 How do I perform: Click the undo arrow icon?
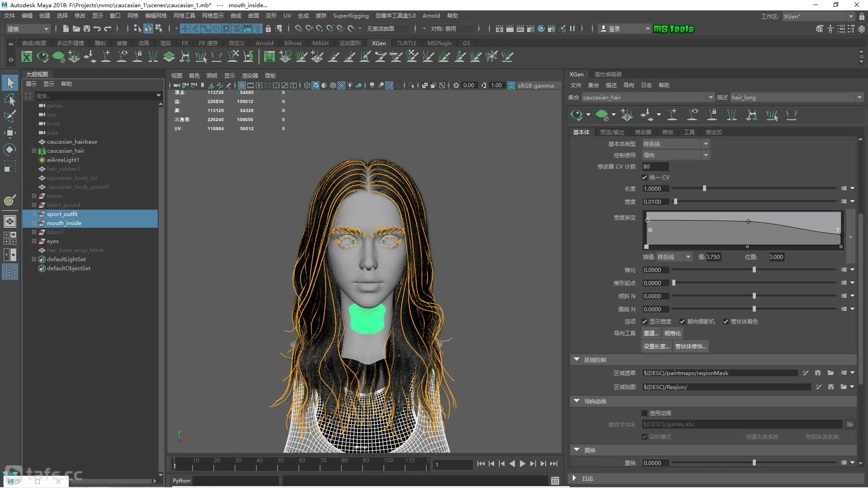coord(97,28)
